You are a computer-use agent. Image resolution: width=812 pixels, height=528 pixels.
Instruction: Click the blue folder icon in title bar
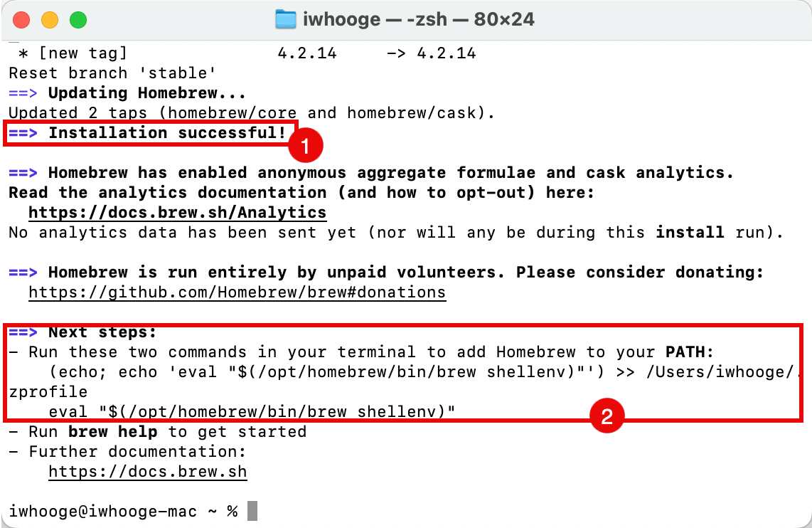coord(285,19)
